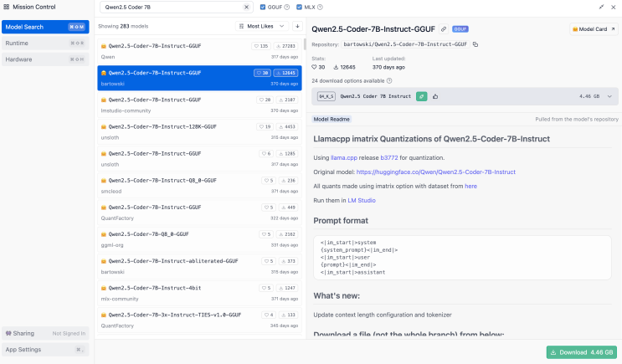The image size is (622, 364).
Task: Click the 27283 downloads badge
Action: (285, 46)
